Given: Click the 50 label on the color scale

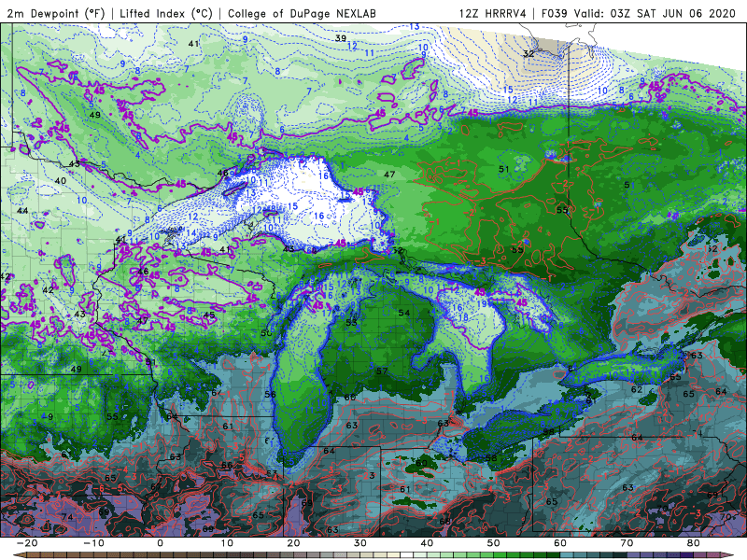Looking at the screenshot, I should 494,543.
